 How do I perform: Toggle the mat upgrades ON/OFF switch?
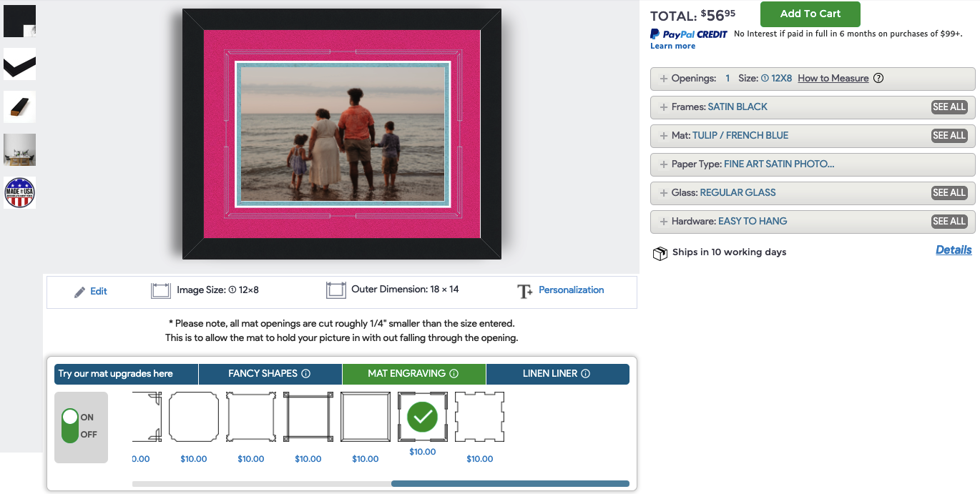click(70, 426)
